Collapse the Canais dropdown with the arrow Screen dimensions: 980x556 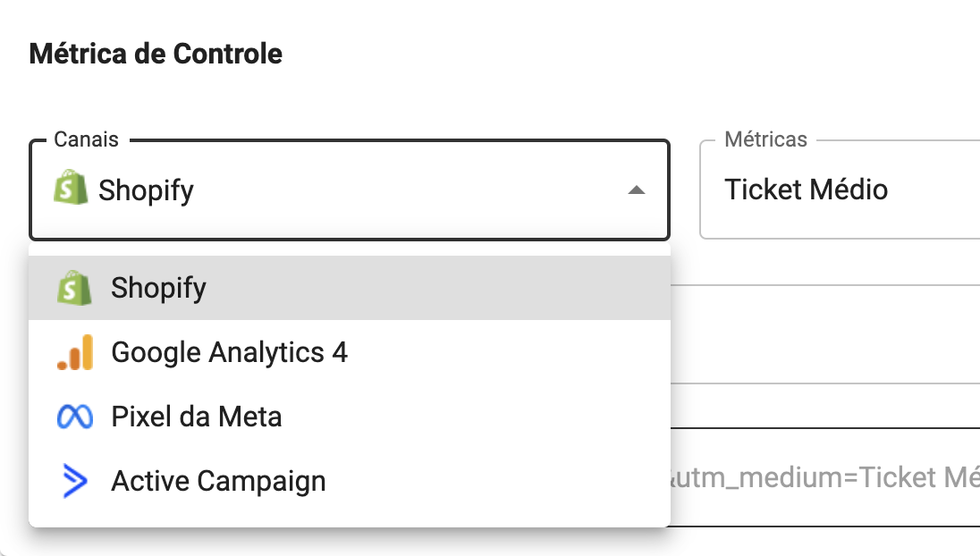637,190
